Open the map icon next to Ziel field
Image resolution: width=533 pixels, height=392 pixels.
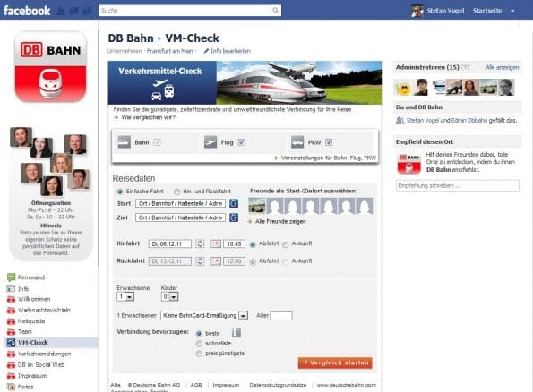[234, 217]
